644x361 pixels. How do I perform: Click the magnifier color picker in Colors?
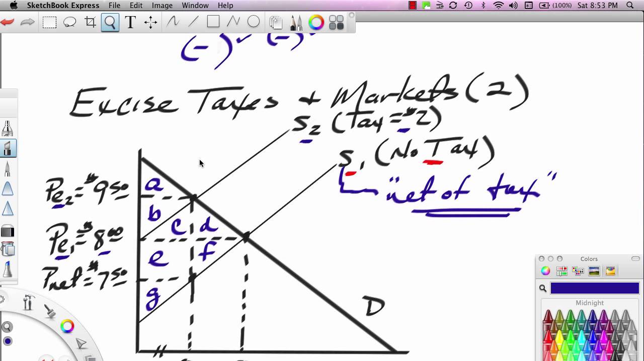(543, 288)
